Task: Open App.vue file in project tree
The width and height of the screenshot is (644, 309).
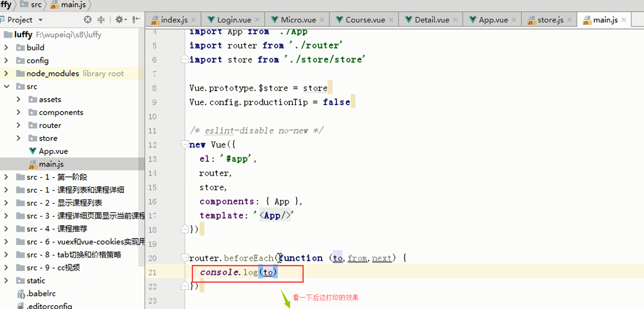Action: click(53, 151)
